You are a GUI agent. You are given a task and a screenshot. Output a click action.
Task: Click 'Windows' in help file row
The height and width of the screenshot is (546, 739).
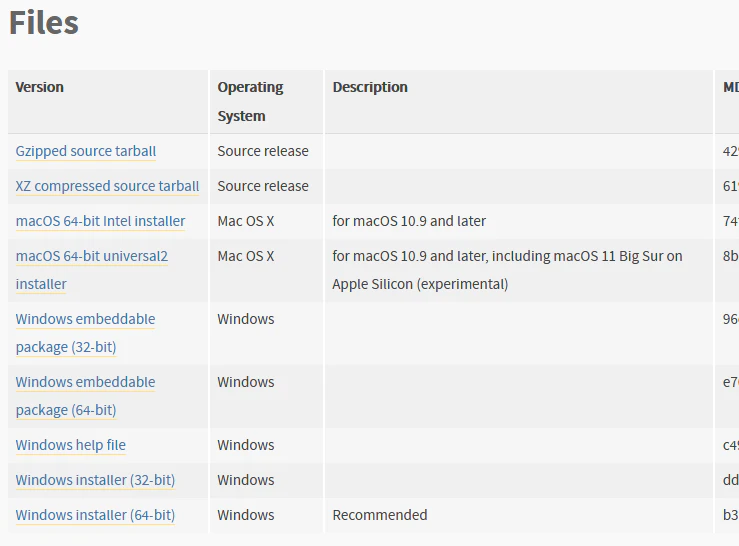pyautogui.click(x=246, y=445)
